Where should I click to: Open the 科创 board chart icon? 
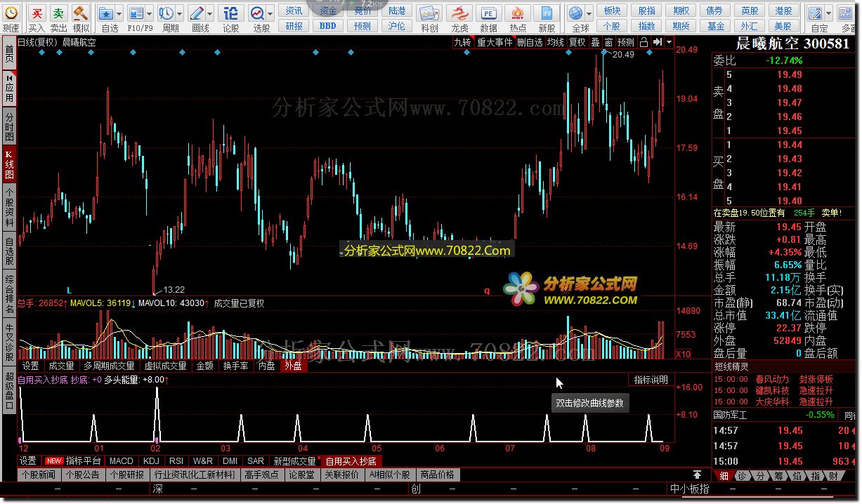(x=429, y=13)
